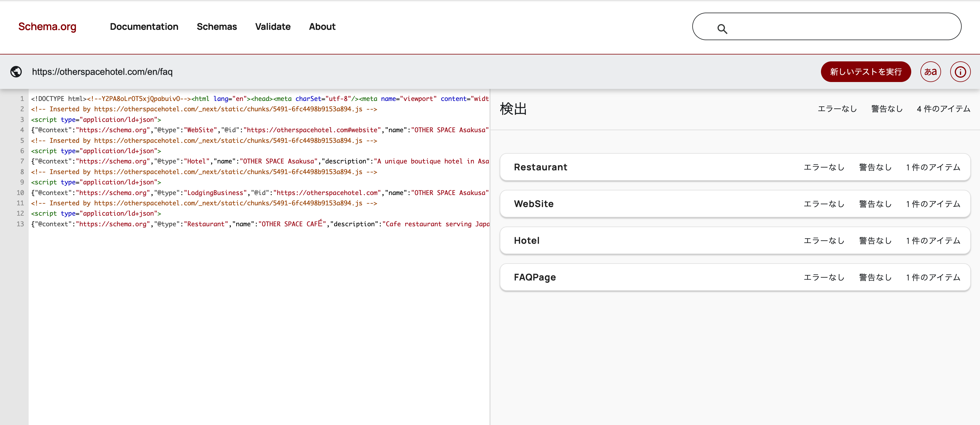Click script tag on code line 9
Screen dimensions: 980x425
tap(96, 182)
